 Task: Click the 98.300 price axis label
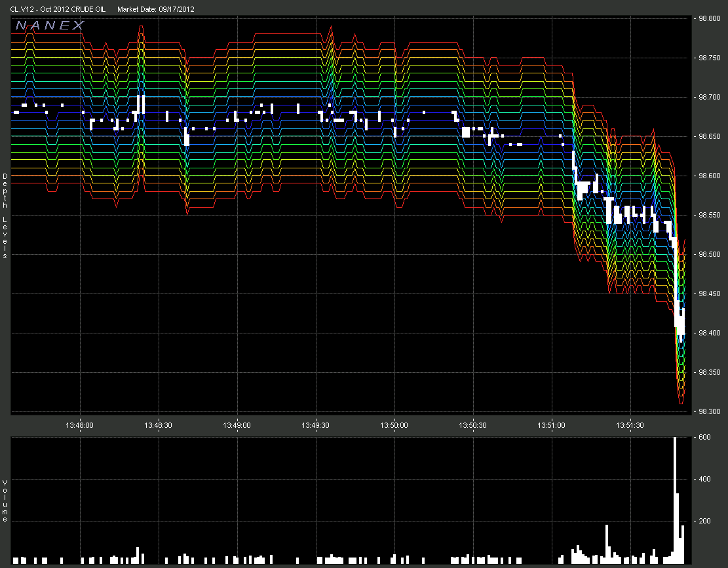[x=710, y=411]
